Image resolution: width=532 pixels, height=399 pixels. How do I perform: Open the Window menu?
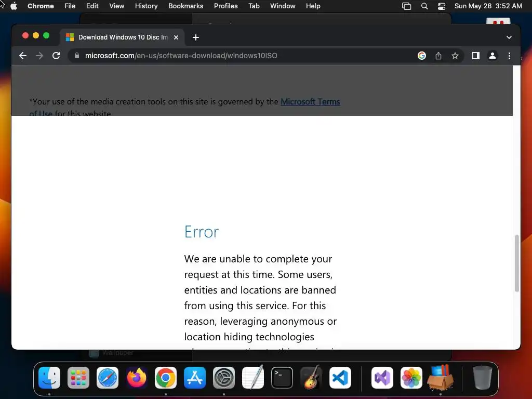pyautogui.click(x=283, y=6)
